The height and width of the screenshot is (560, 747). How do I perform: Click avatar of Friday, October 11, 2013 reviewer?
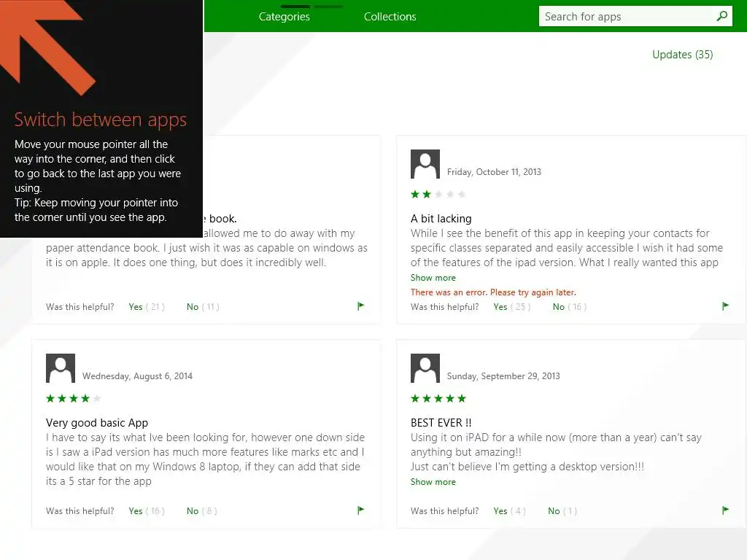click(x=425, y=164)
